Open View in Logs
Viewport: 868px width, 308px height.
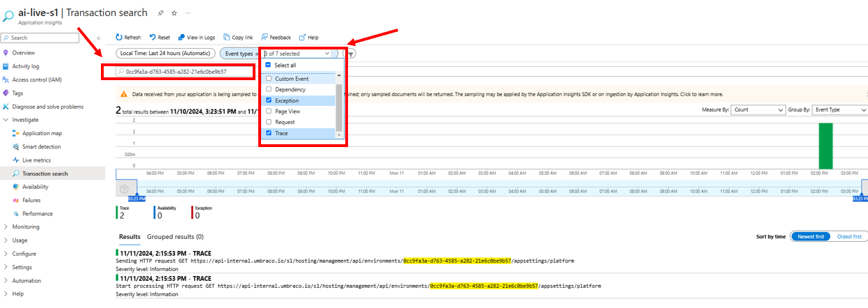click(x=182, y=38)
